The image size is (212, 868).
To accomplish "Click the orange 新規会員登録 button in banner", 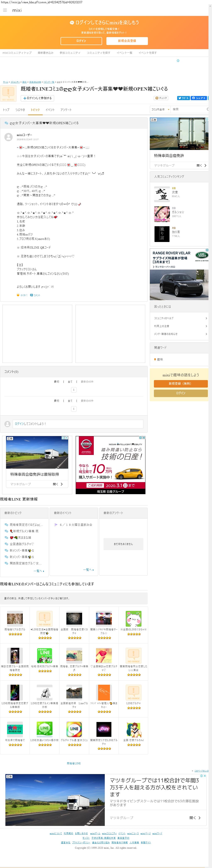I will (x=127, y=41).
